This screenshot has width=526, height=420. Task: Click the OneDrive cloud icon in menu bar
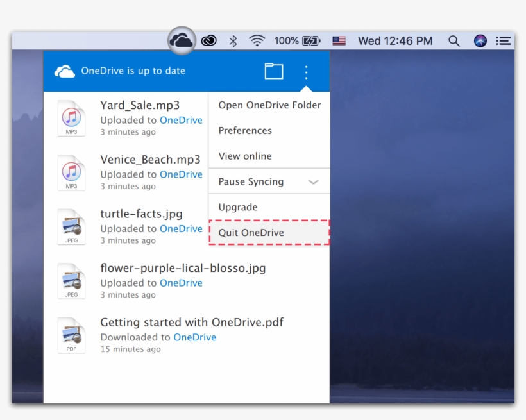pyautogui.click(x=181, y=40)
